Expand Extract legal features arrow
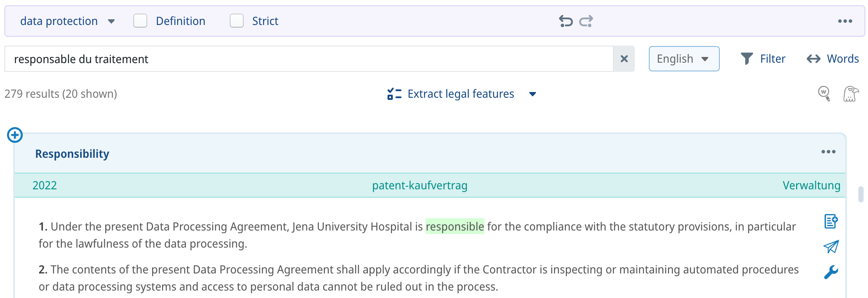Viewport: 868px width, 298px height. [x=533, y=94]
